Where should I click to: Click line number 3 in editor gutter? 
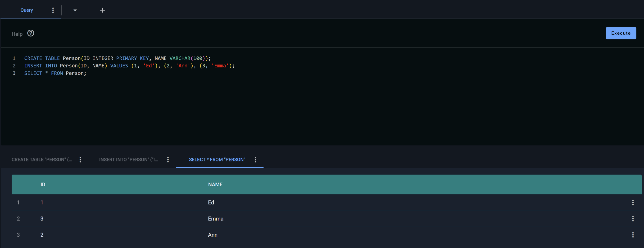(x=14, y=73)
